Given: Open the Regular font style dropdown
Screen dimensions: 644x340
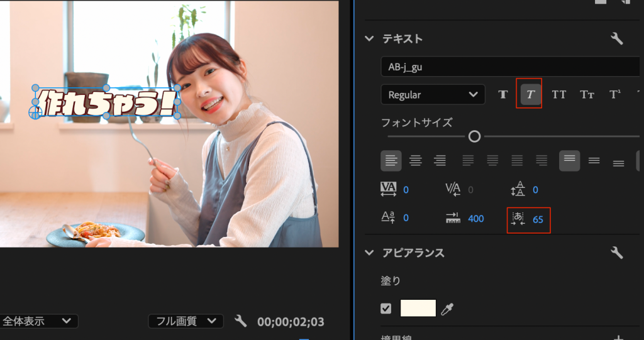Looking at the screenshot, I should pyautogui.click(x=433, y=95).
